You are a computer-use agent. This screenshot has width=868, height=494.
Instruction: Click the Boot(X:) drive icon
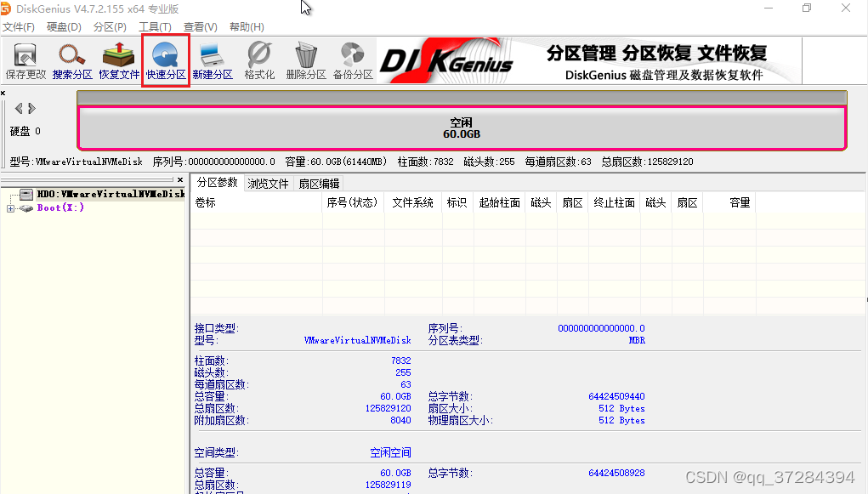[26, 208]
